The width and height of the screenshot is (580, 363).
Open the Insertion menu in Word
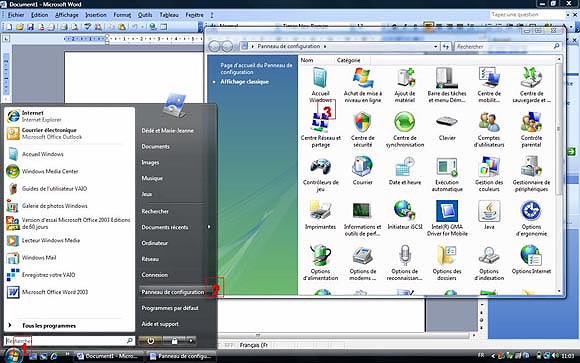pos(96,15)
